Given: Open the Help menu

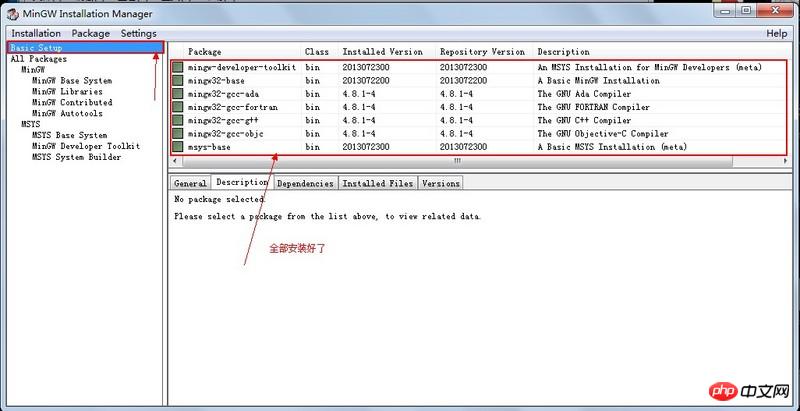Looking at the screenshot, I should pyautogui.click(x=777, y=33).
